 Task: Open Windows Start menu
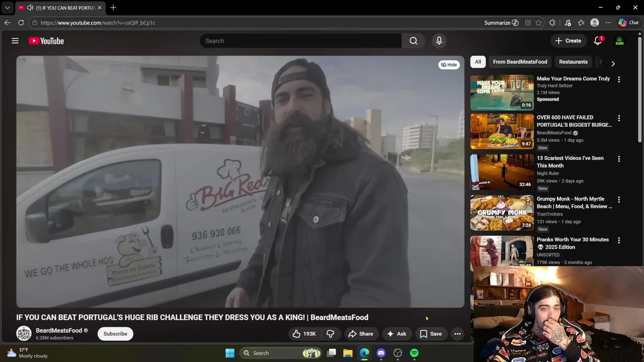230,353
